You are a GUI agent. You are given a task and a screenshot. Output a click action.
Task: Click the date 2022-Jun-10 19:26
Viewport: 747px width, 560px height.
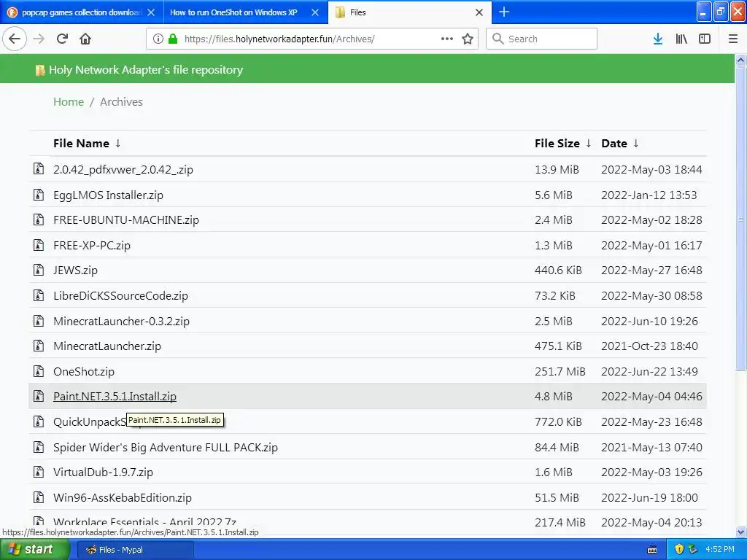point(649,321)
